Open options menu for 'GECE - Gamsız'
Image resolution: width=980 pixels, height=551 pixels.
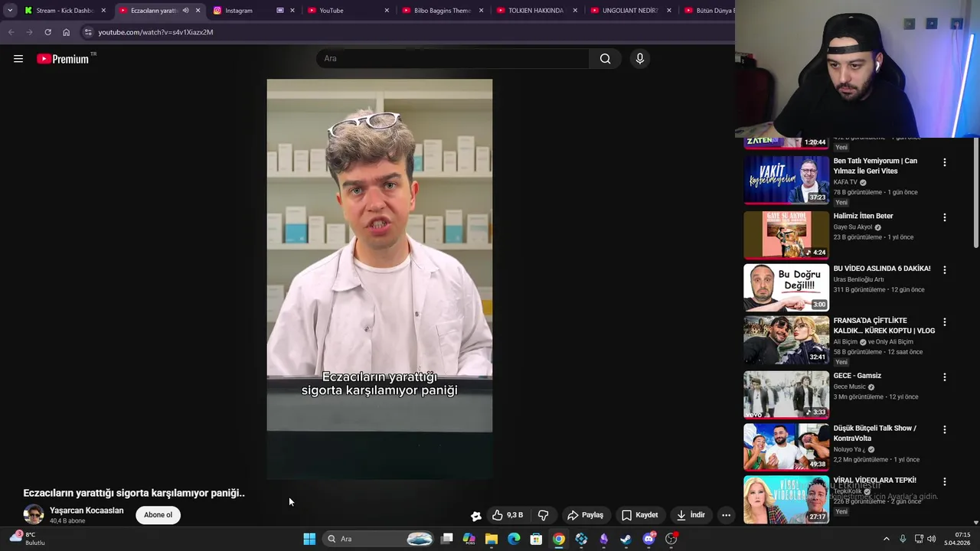click(945, 377)
